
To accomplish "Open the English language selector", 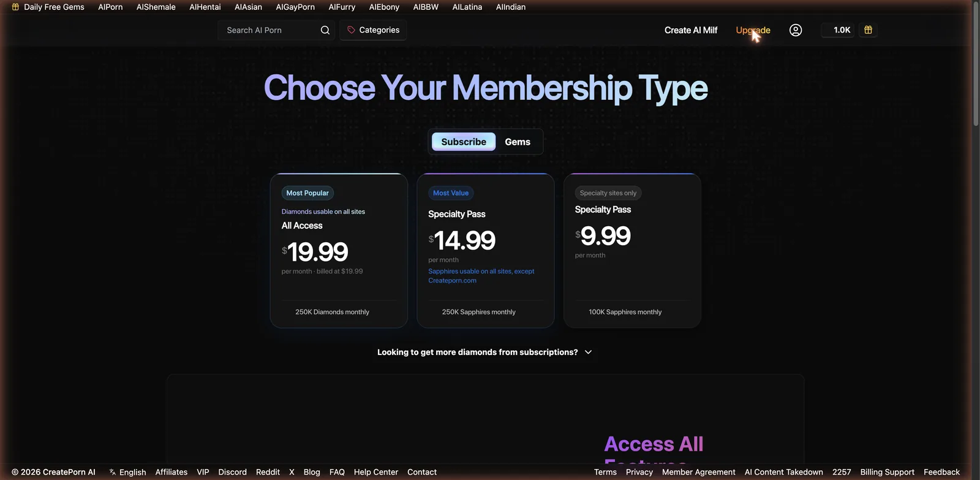I will pyautogui.click(x=127, y=472).
